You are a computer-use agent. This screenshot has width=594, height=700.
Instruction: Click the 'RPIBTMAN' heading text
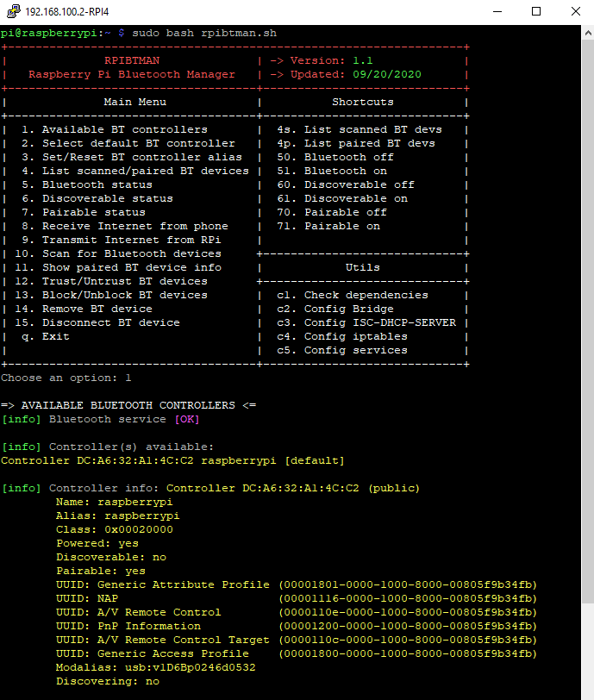(x=132, y=60)
